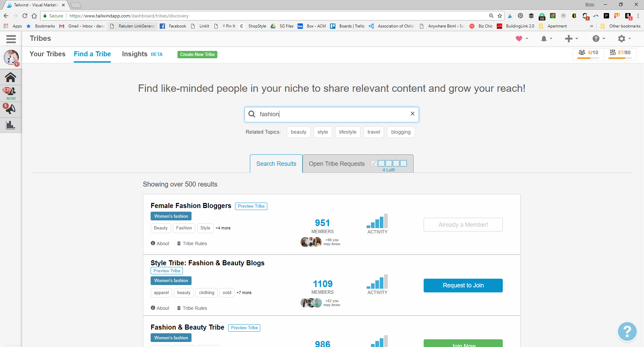Preview the Female Fashion Bloggers tribe
Viewport: 644px width, 347px height.
251,206
